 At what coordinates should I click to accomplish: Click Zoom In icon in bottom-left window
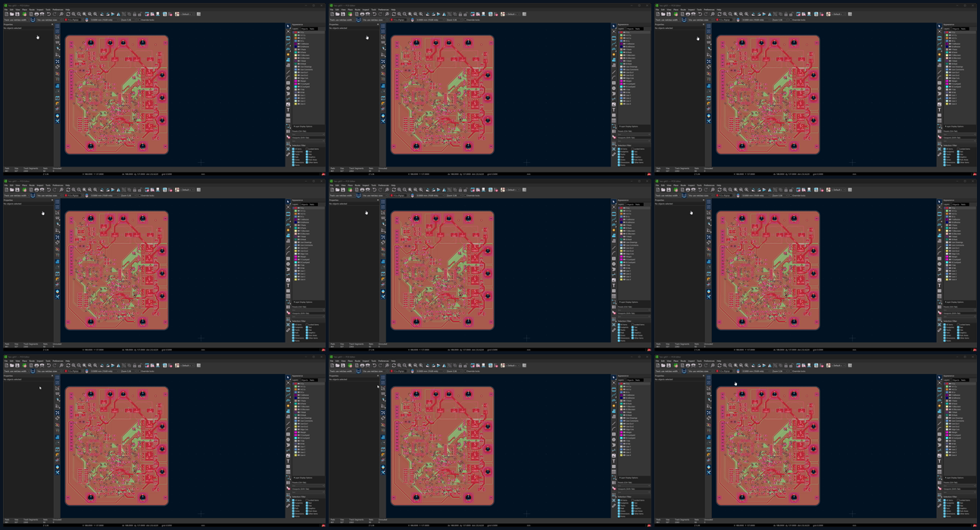pyautogui.click(x=73, y=366)
